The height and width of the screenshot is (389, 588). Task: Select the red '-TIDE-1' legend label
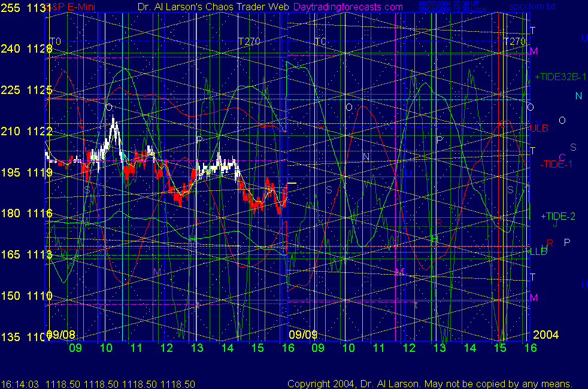556,164
